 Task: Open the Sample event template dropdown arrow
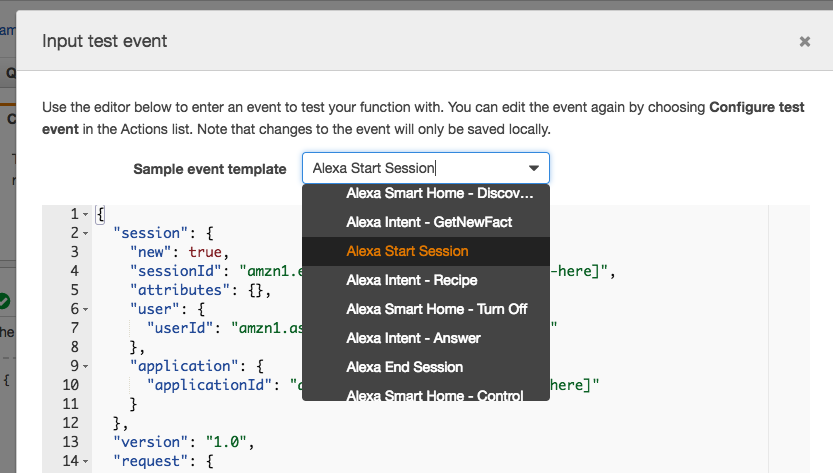(x=534, y=168)
